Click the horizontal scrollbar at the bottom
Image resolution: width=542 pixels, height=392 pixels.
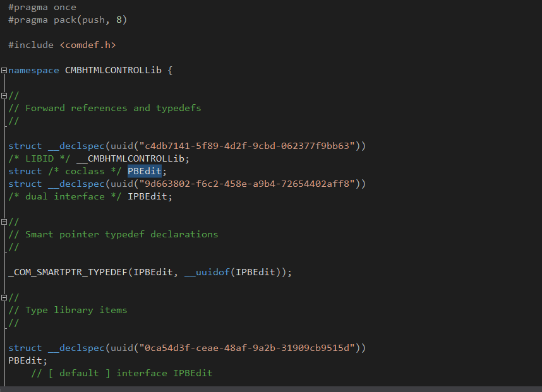[x=271, y=389]
